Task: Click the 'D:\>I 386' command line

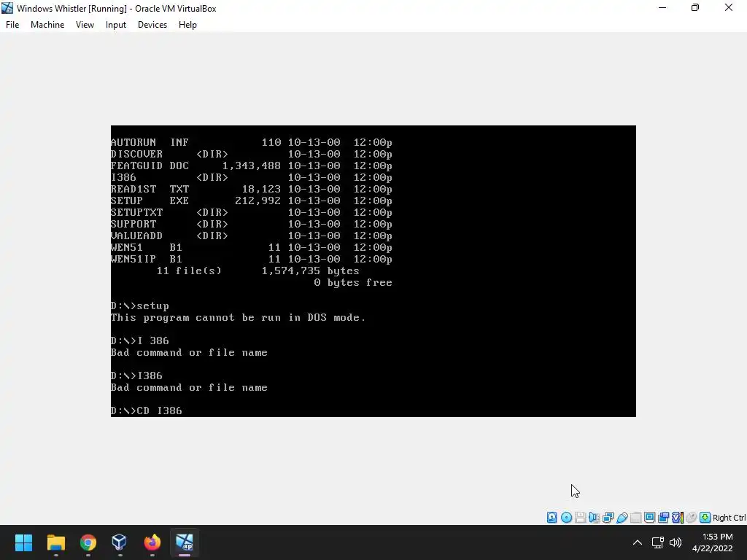Action: click(x=139, y=341)
